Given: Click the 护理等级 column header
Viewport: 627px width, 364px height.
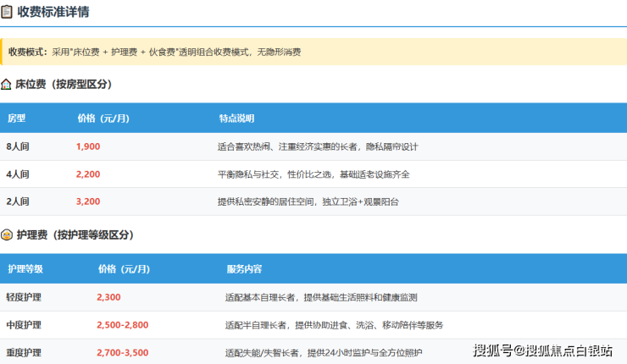Looking at the screenshot, I should [x=25, y=269].
